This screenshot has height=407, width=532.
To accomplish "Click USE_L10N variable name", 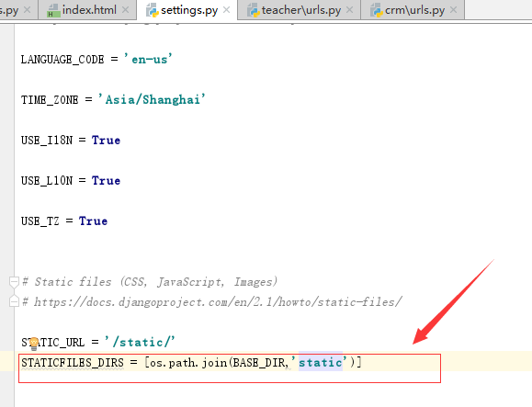I will [x=47, y=180].
